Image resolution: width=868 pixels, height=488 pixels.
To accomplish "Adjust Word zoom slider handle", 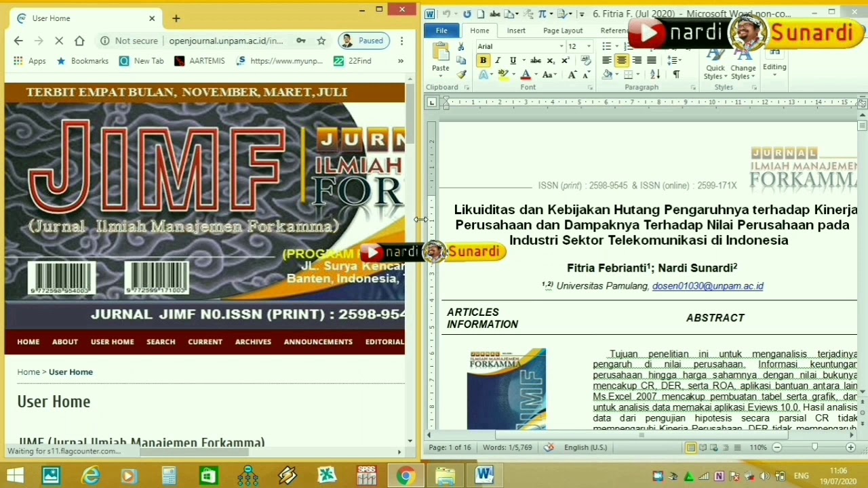I will click(814, 447).
